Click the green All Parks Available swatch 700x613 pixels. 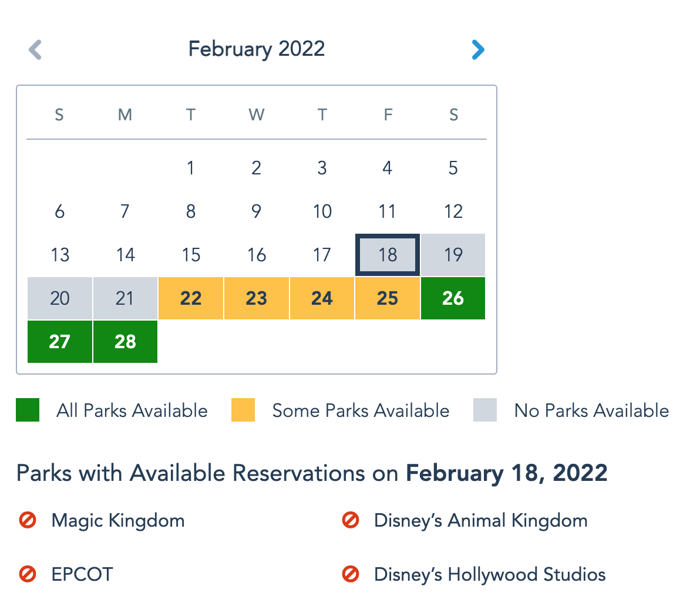(28, 410)
